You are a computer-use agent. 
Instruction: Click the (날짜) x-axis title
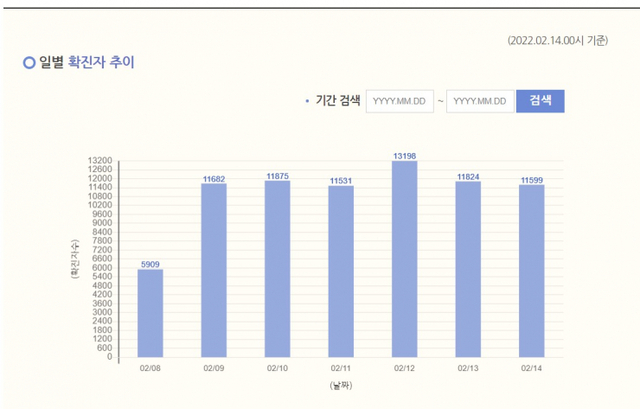[x=341, y=385]
